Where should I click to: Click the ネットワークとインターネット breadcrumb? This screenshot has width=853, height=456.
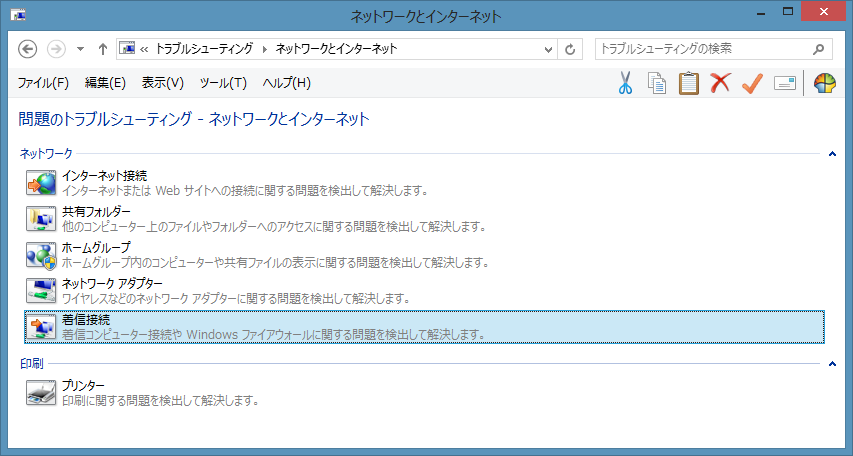[336, 49]
